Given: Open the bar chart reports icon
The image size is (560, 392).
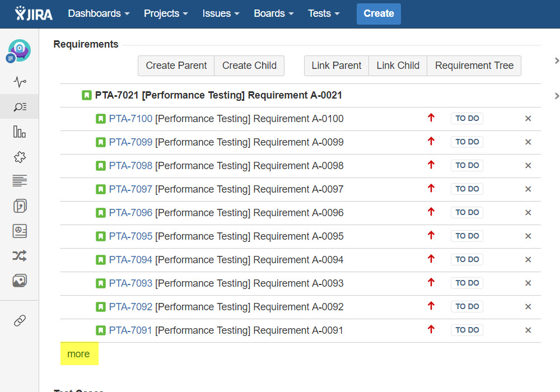Looking at the screenshot, I should pyautogui.click(x=20, y=132).
